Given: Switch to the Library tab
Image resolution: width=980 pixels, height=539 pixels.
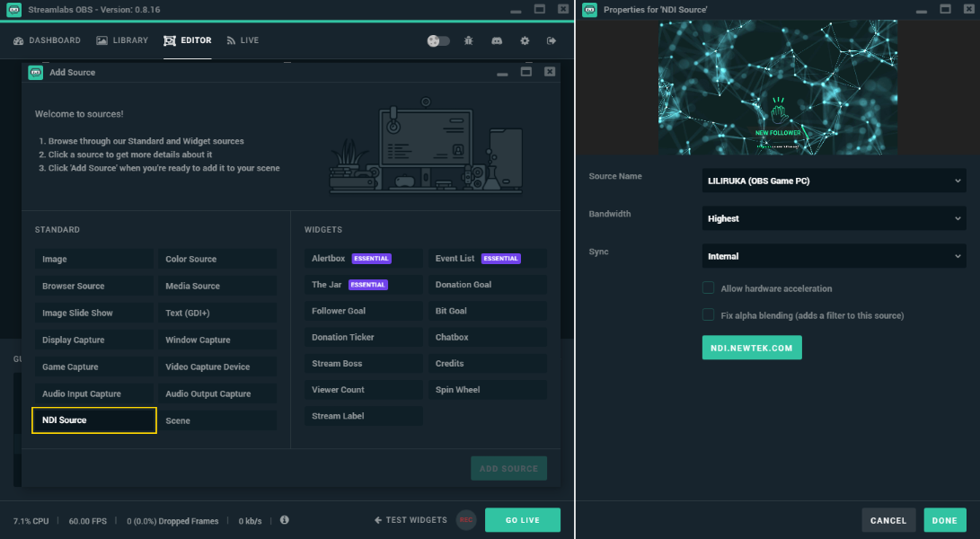Looking at the screenshot, I should coord(122,40).
